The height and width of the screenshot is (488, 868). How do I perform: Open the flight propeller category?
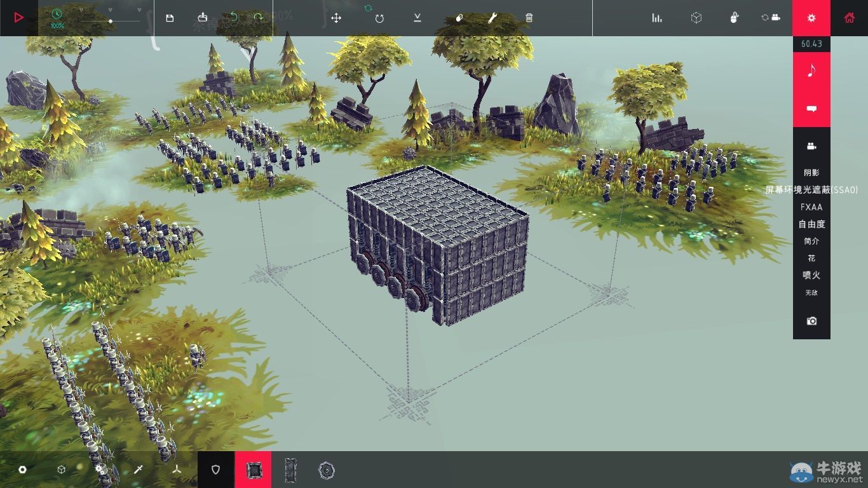[x=176, y=470]
